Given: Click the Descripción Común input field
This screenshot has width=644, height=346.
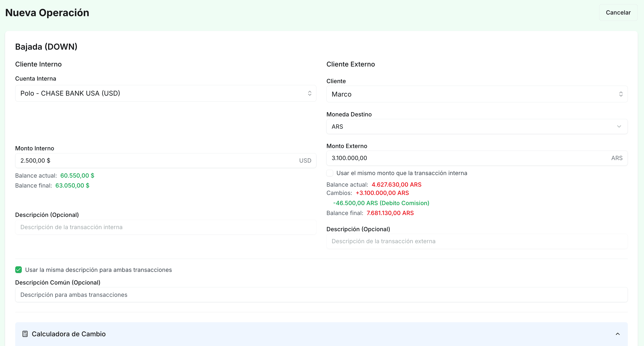Looking at the screenshot, I should pyautogui.click(x=321, y=295).
